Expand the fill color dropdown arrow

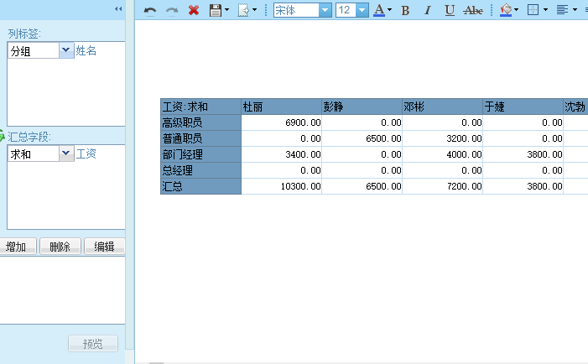[517, 10]
